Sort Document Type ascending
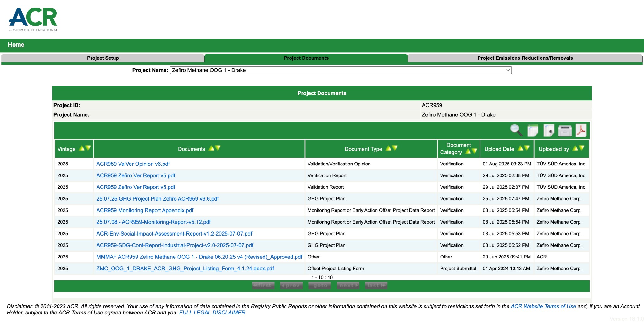 [389, 148]
